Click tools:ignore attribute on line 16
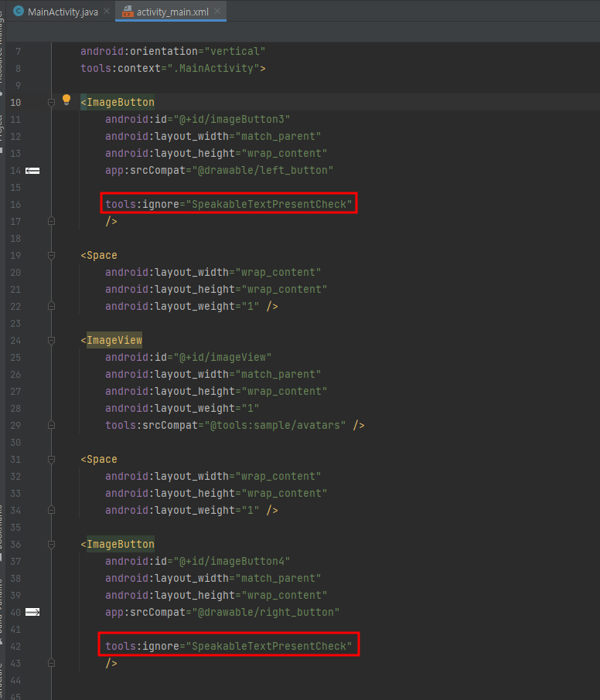 pyautogui.click(x=229, y=204)
